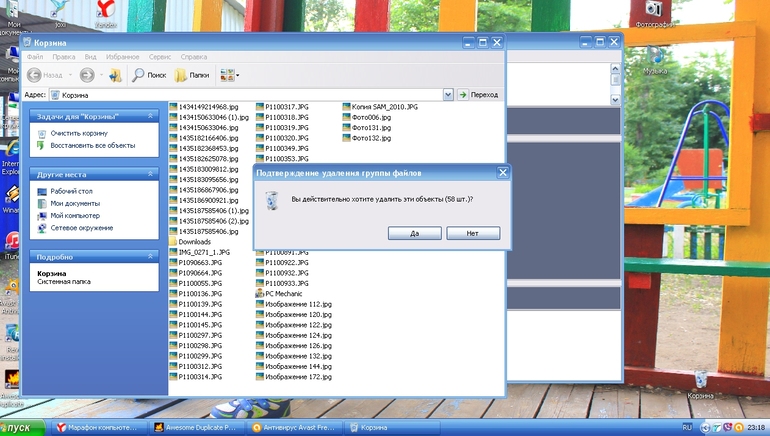The image size is (770, 436).
Task: Collapse the Задачи для "Корзины" panel
Action: [x=151, y=116]
